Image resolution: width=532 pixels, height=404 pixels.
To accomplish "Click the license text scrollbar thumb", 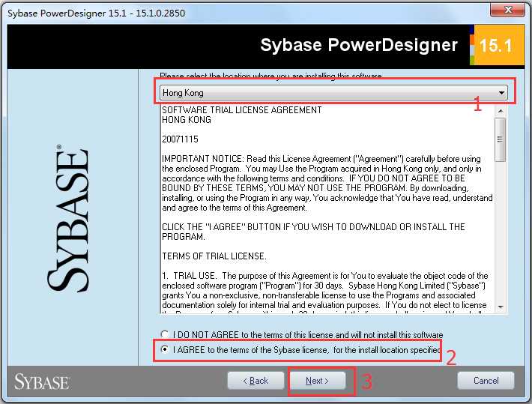I will [500, 139].
